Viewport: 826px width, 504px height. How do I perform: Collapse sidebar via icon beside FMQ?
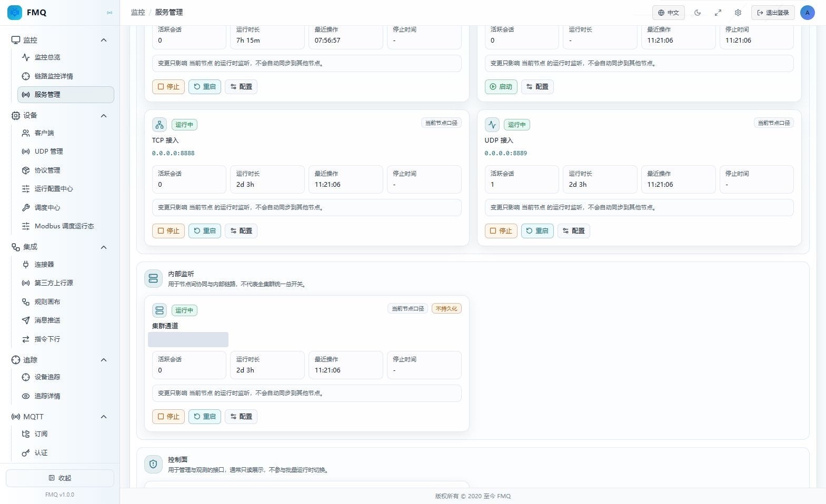click(x=110, y=13)
